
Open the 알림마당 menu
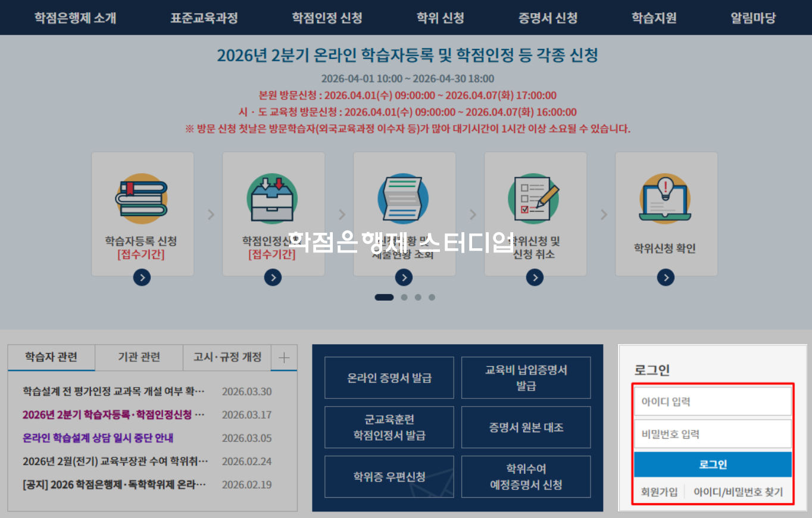(753, 18)
